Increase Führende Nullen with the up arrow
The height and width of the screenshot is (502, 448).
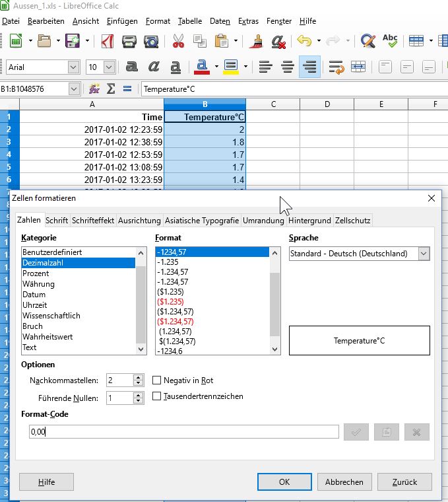click(x=138, y=395)
